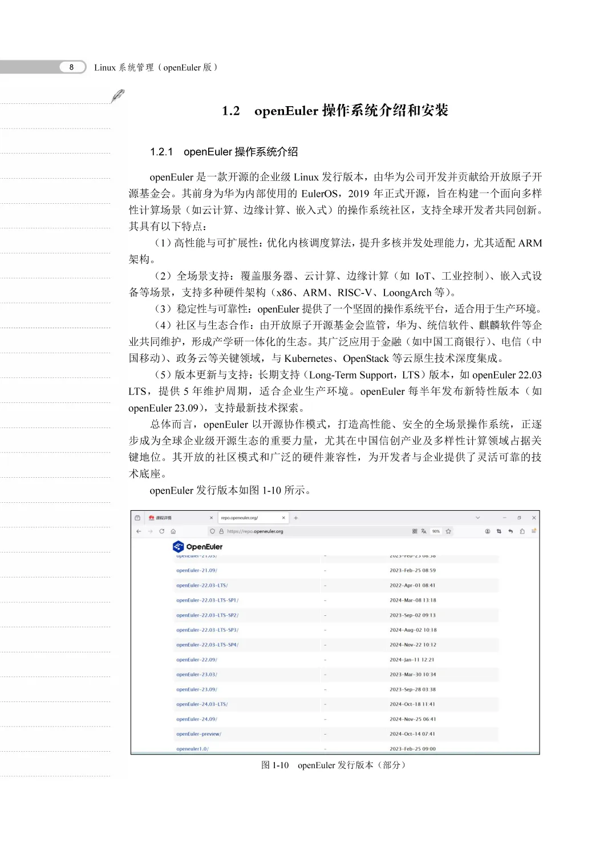
Task: Click the screenshot crop tool icon
Action: [x=499, y=531]
